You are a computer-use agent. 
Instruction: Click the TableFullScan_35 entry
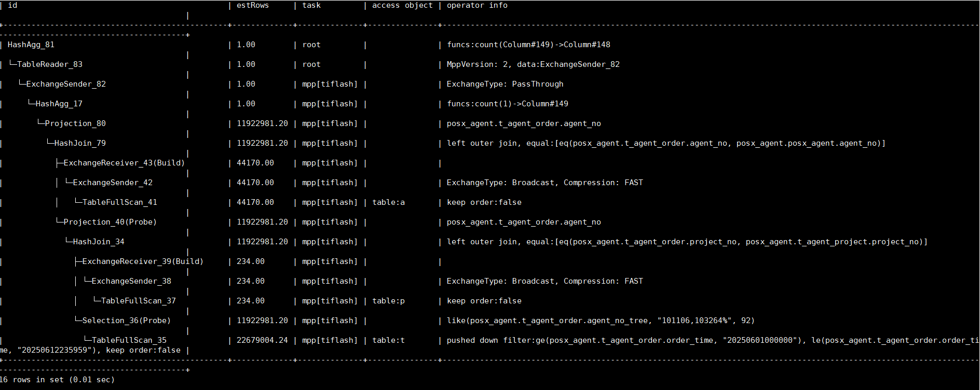coord(129,340)
